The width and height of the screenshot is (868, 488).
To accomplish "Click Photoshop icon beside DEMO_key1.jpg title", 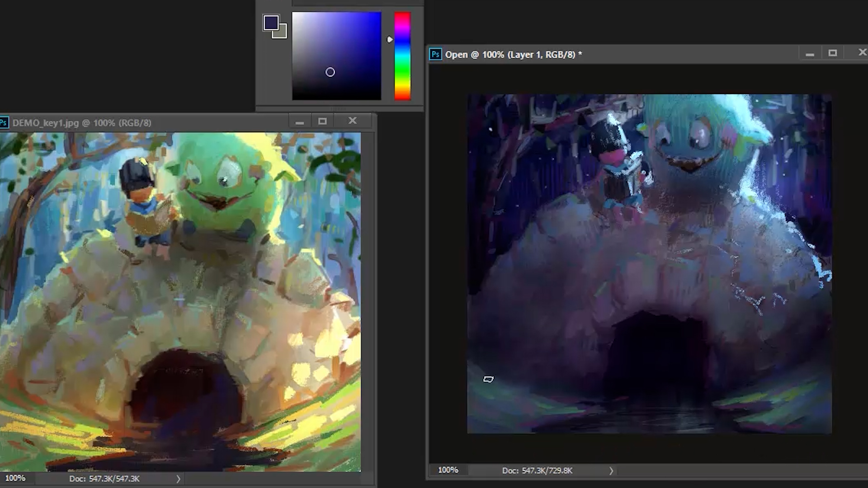I will (4, 123).
